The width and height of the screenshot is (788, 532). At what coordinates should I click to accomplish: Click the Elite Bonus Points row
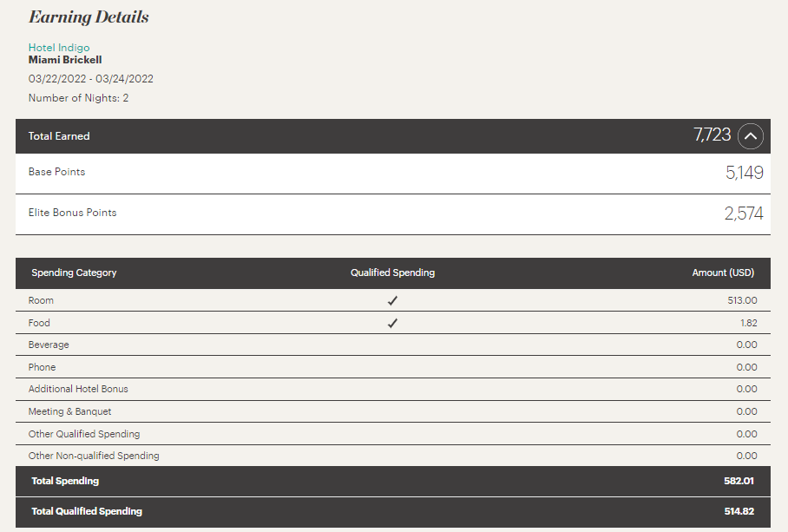(393, 214)
